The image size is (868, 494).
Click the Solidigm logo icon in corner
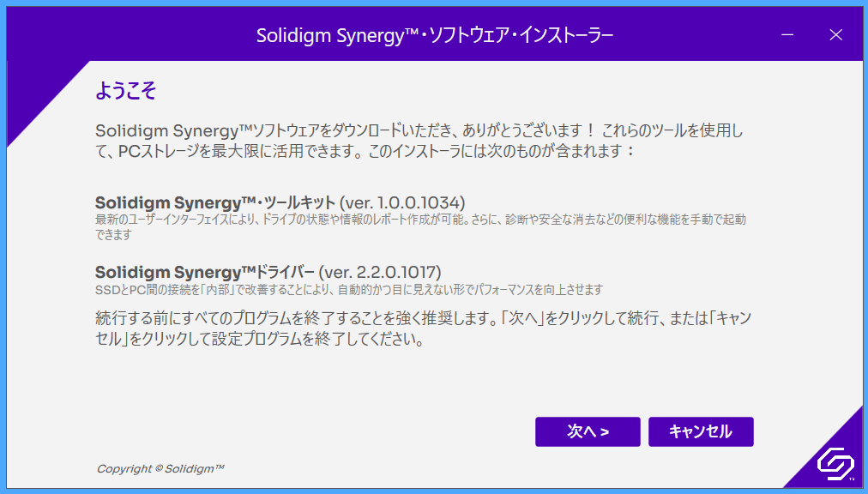tap(835, 463)
